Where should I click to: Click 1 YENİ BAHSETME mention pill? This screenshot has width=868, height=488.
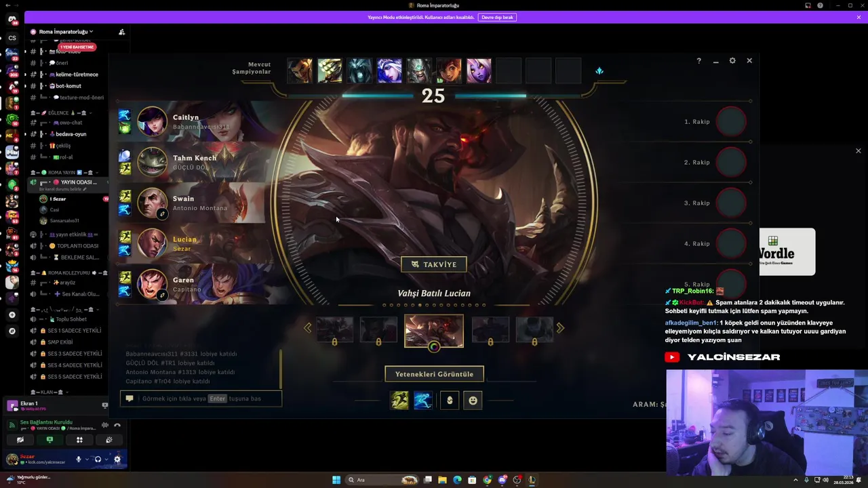pos(77,47)
